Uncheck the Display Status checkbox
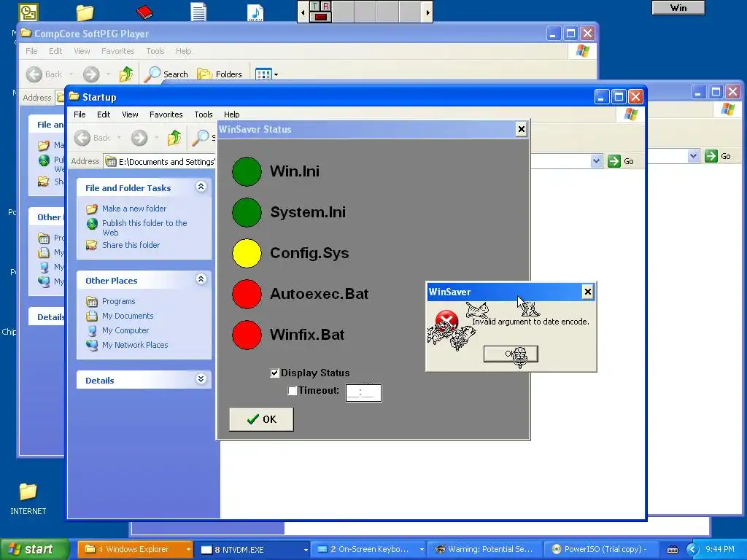Image resolution: width=747 pixels, height=560 pixels. 274,373
